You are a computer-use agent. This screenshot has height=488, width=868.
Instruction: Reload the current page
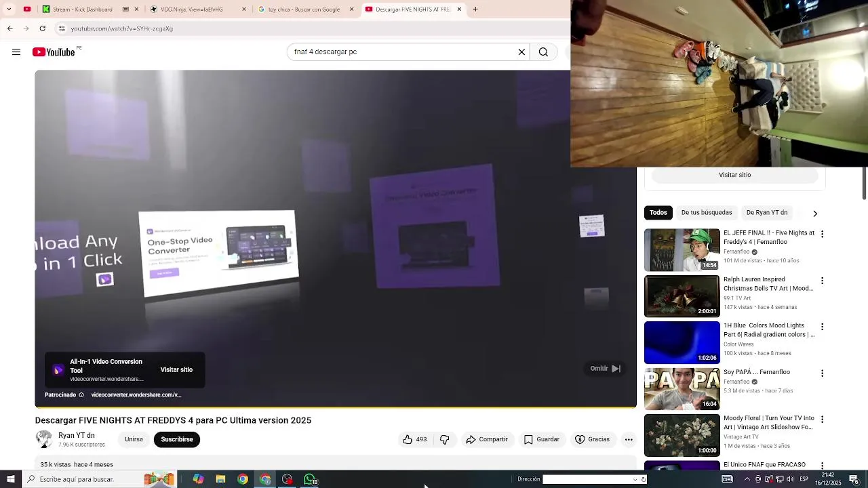[x=43, y=28]
